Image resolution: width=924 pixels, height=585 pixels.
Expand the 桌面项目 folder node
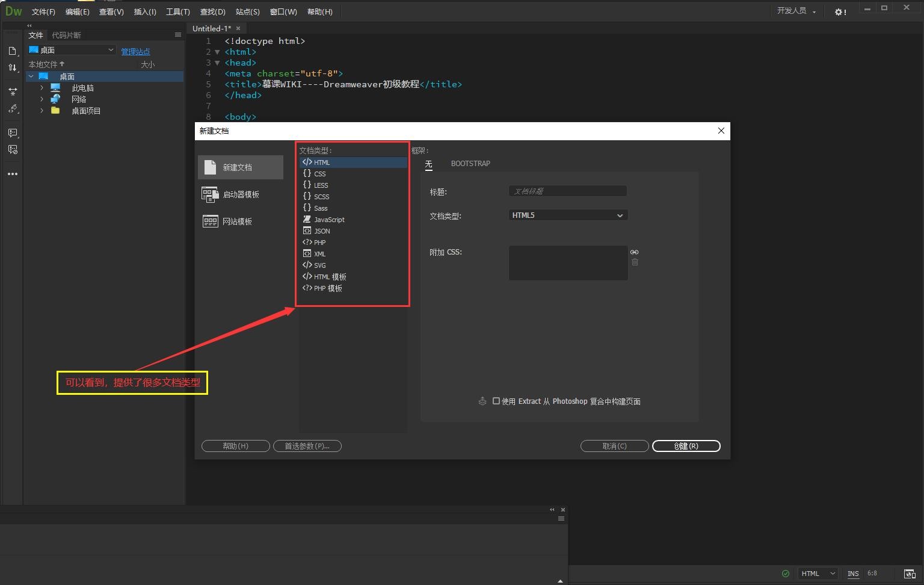coord(42,111)
